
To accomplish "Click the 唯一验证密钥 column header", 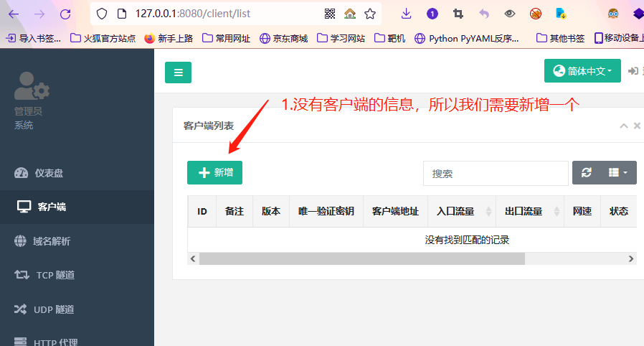I will click(x=326, y=211).
